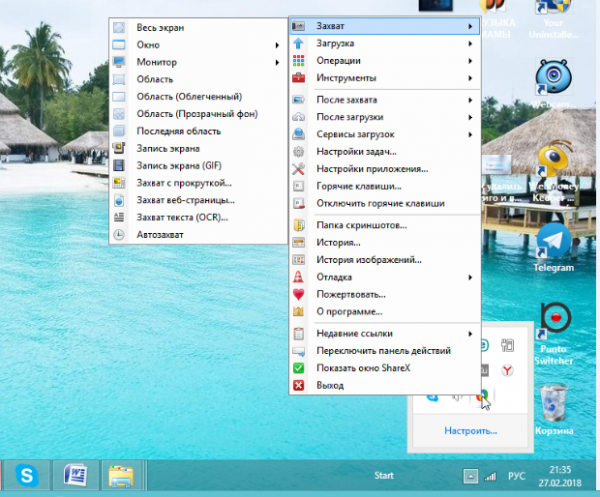Image resolution: width=600 pixels, height=497 pixels.
Task: Click the gear icon for Настройки задач
Action: [x=298, y=152]
